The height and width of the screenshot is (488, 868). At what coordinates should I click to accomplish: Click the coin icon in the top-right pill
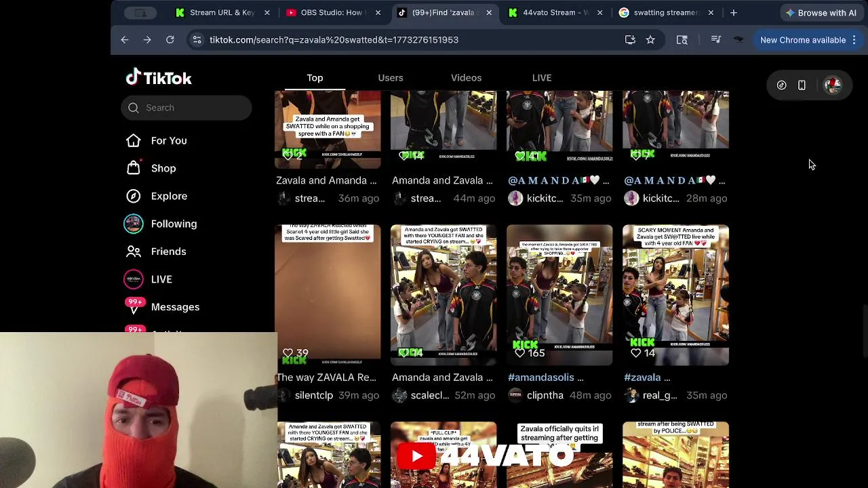click(782, 85)
